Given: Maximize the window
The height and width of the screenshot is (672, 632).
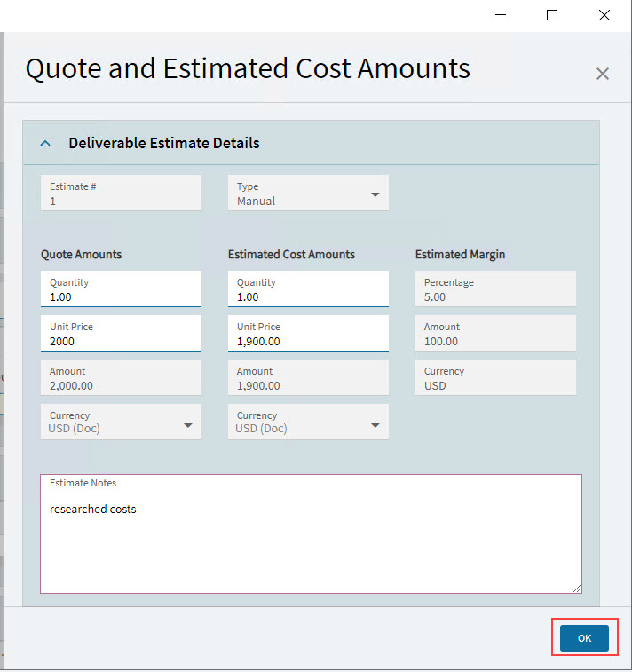Looking at the screenshot, I should point(552,15).
